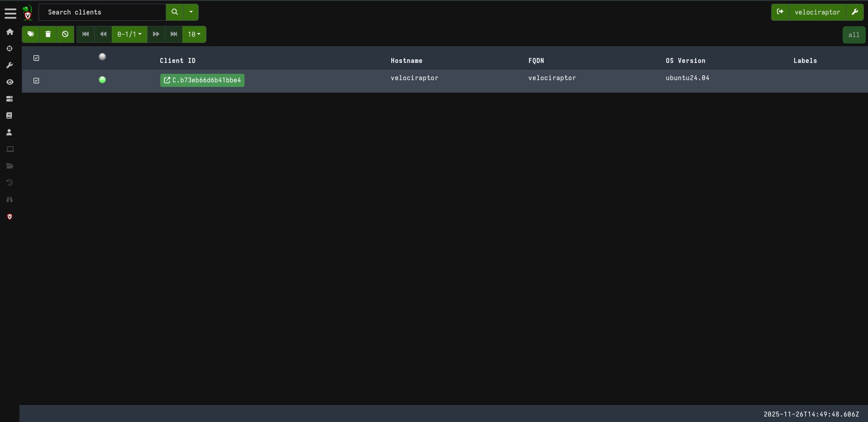Open Notebooks book icon
The image size is (868, 422).
pos(10,116)
